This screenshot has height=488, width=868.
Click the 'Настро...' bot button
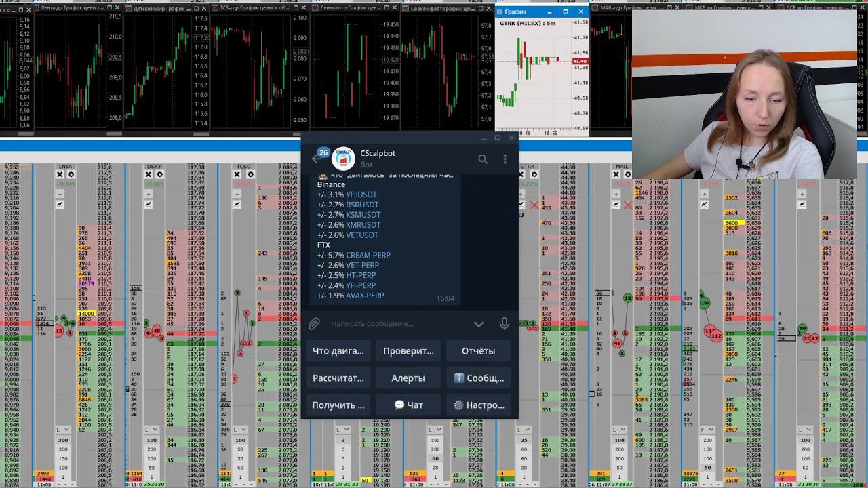click(479, 405)
